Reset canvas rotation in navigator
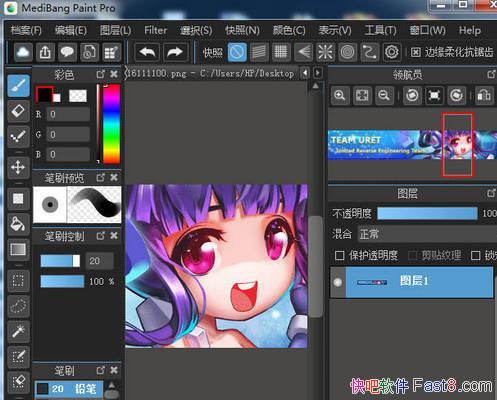 pyautogui.click(x=434, y=95)
